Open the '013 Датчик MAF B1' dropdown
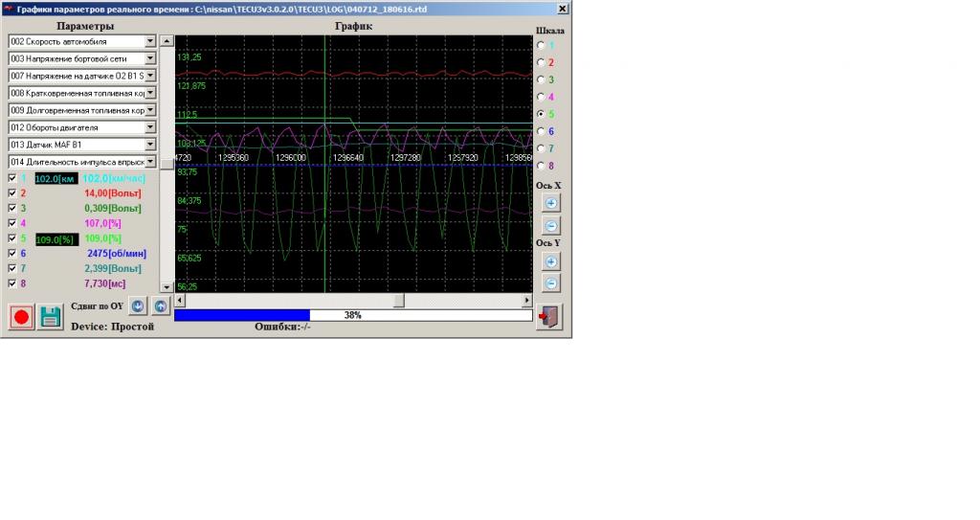This screenshot has height=520, width=980. 150,145
